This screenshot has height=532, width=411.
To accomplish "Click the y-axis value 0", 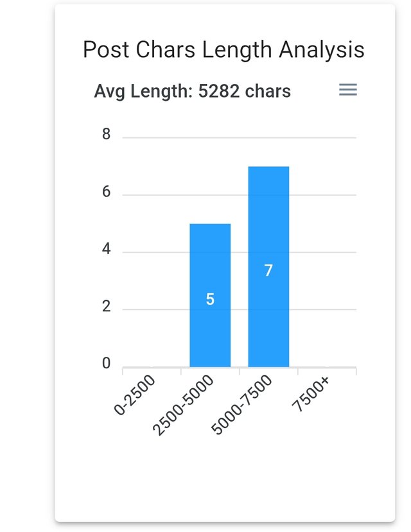I will tap(106, 363).
